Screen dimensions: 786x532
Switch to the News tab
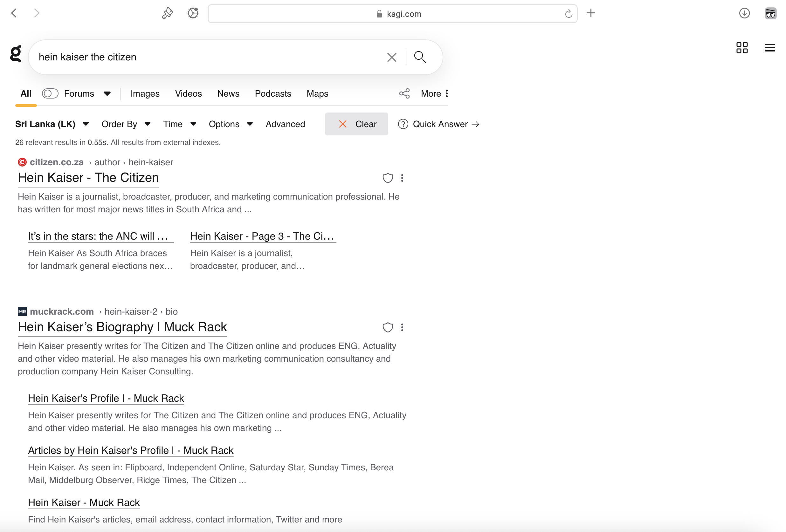pyautogui.click(x=228, y=94)
